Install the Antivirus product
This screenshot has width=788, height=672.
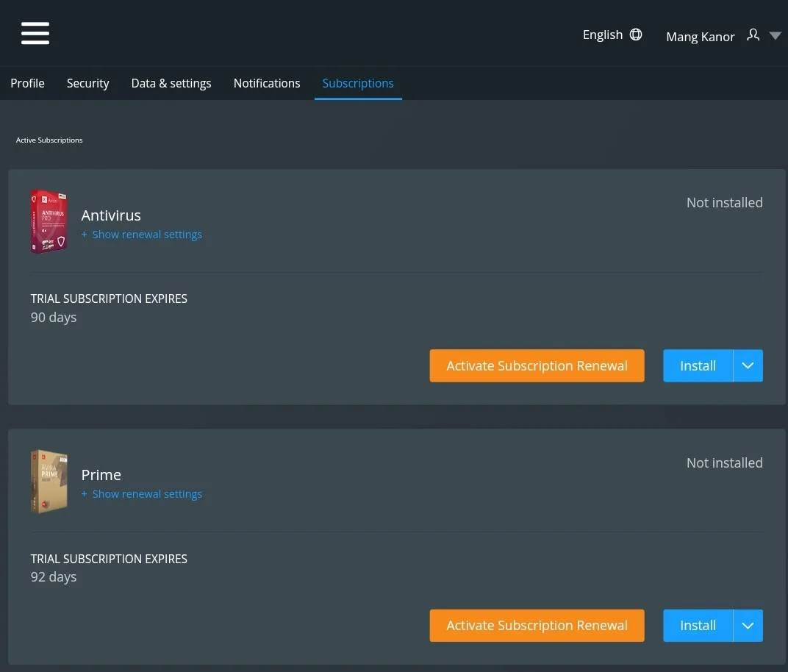[698, 365]
